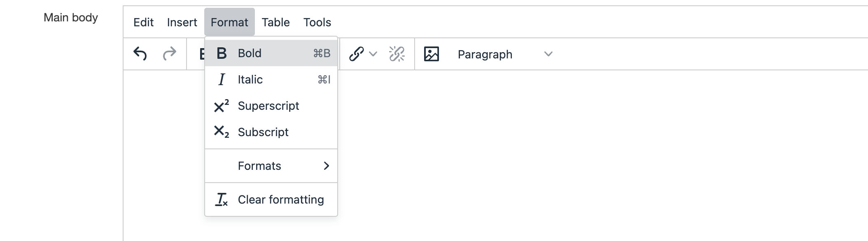The height and width of the screenshot is (241, 868).
Task: Expand the link options chevron
Action: (373, 54)
